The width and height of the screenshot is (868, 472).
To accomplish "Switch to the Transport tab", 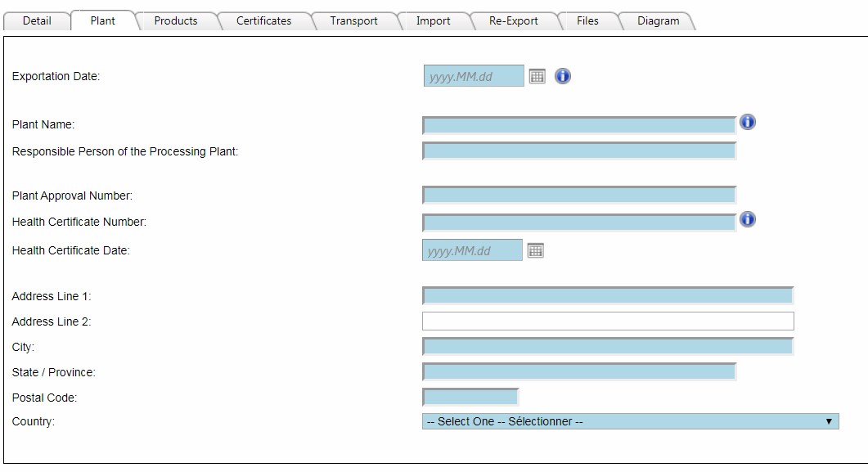I will tap(353, 21).
